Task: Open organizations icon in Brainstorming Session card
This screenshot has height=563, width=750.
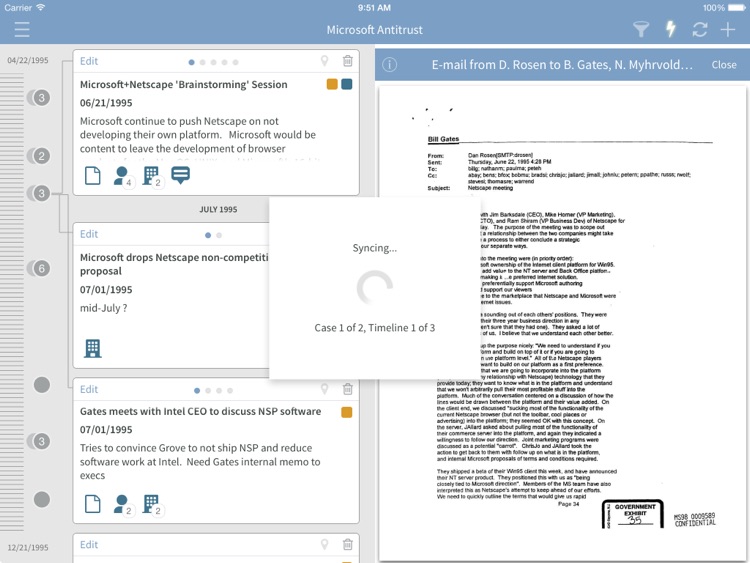Action: pyautogui.click(x=153, y=177)
